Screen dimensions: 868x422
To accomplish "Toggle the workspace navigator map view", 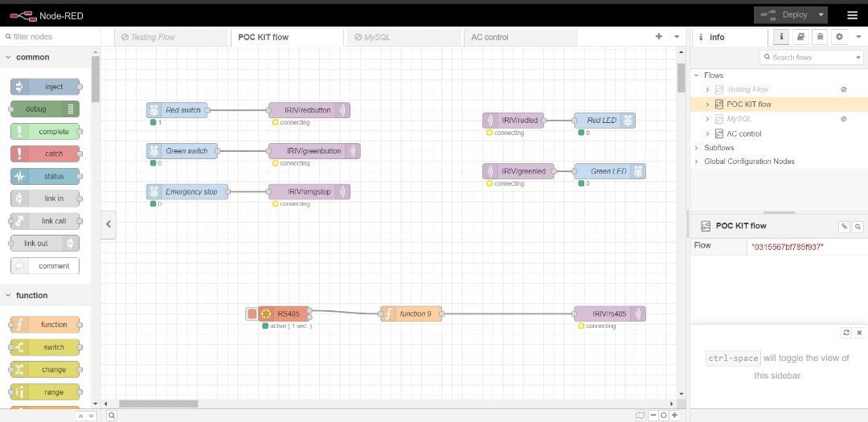I will [x=640, y=416].
